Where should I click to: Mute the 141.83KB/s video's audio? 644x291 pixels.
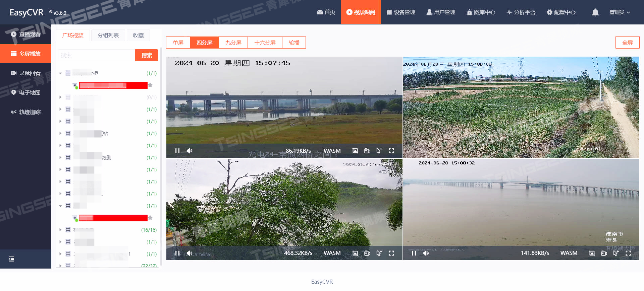(426, 253)
